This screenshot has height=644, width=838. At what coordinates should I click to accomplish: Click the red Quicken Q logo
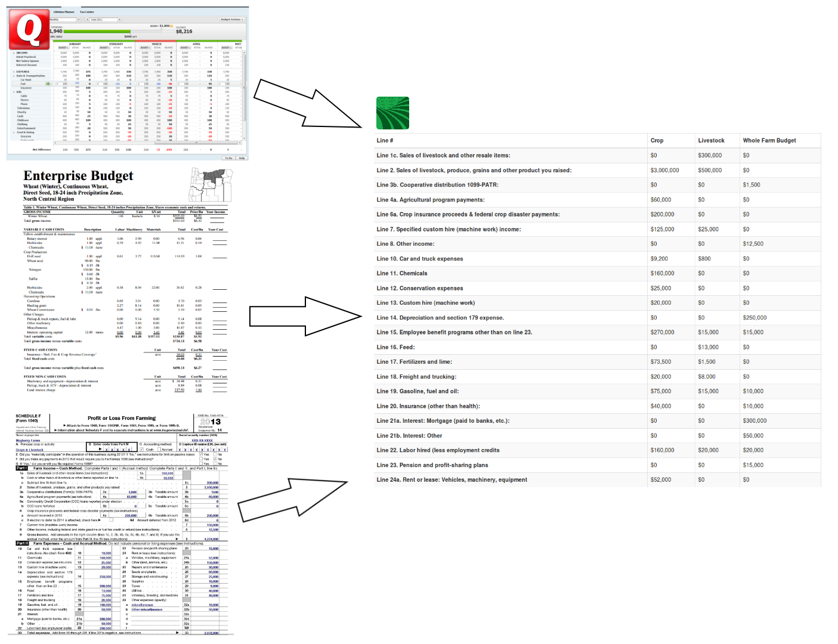[x=29, y=29]
